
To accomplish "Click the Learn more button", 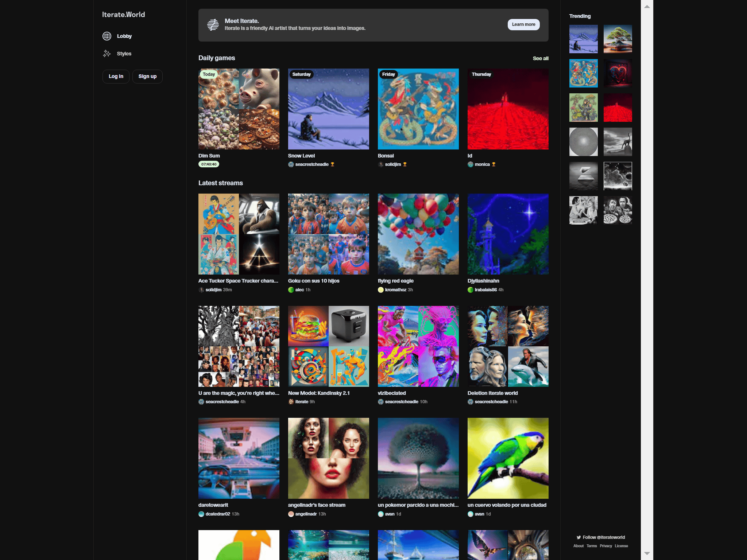I will (524, 24).
